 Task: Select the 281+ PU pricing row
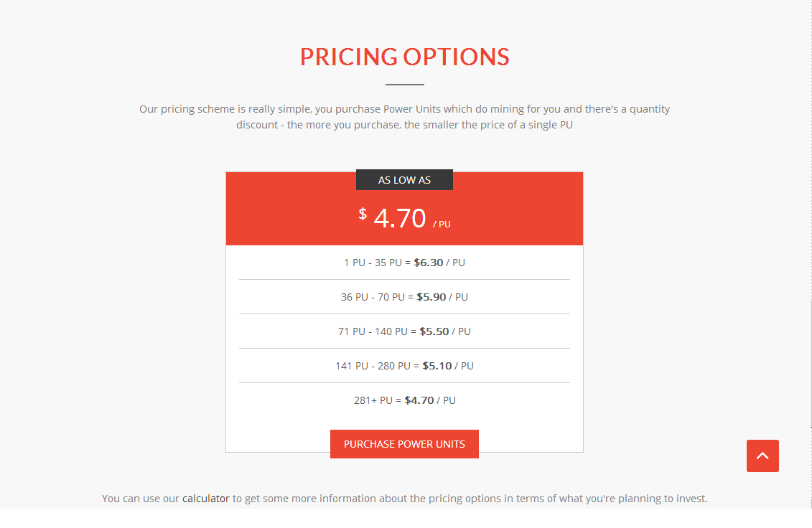coord(404,400)
